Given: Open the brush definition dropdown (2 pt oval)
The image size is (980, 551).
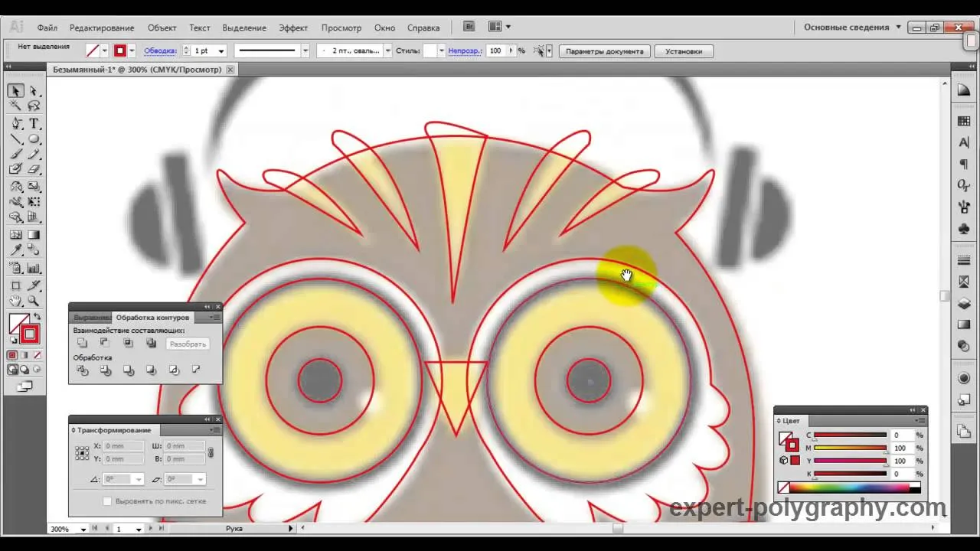Looking at the screenshot, I should 388,51.
